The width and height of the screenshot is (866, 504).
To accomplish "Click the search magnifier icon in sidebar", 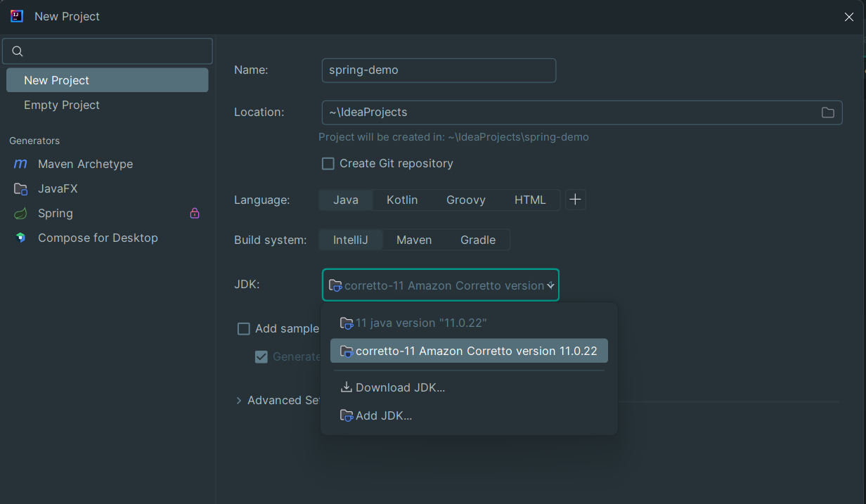I will click(18, 51).
